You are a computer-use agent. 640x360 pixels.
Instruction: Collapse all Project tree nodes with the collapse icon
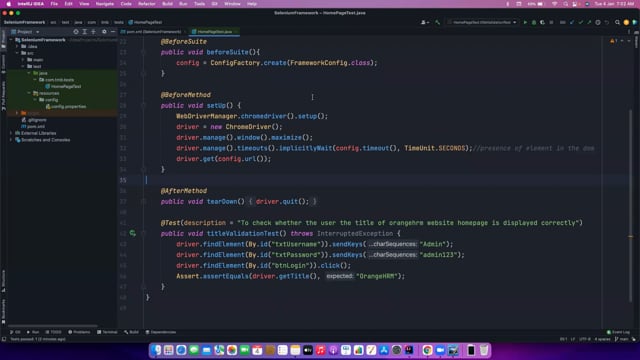pos(93,31)
